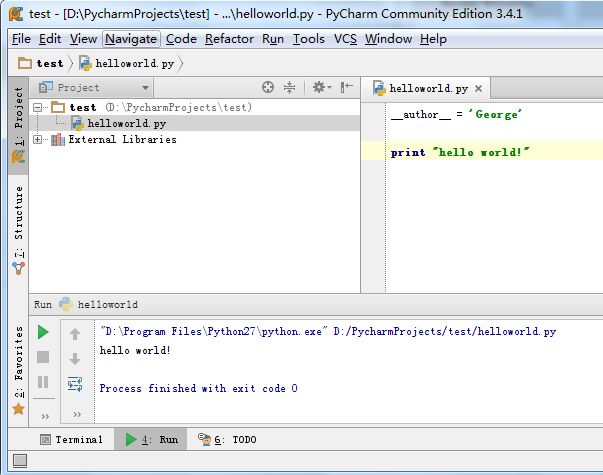Click the helloworld.py path link in console

[x=445, y=331]
